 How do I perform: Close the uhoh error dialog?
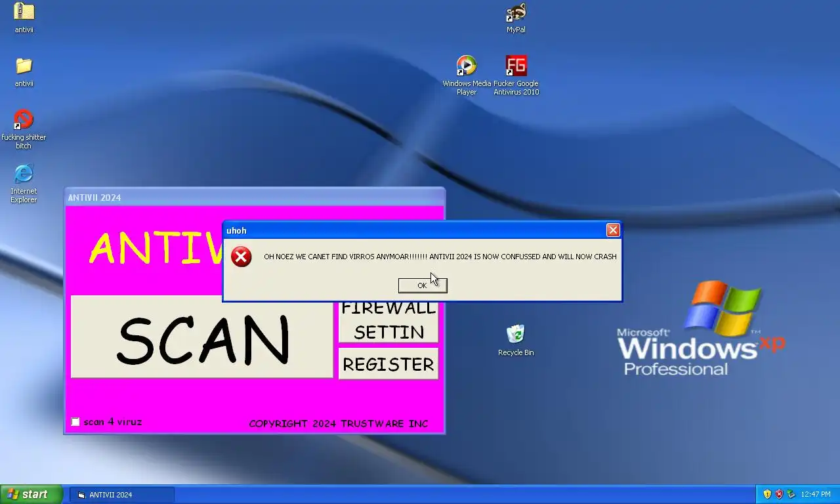[613, 230]
